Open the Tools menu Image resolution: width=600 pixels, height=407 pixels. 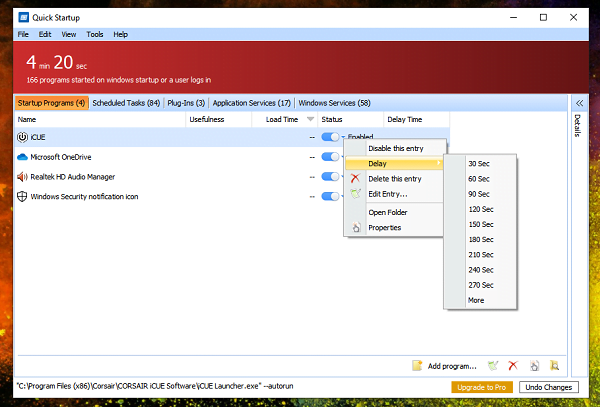(95, 34)
